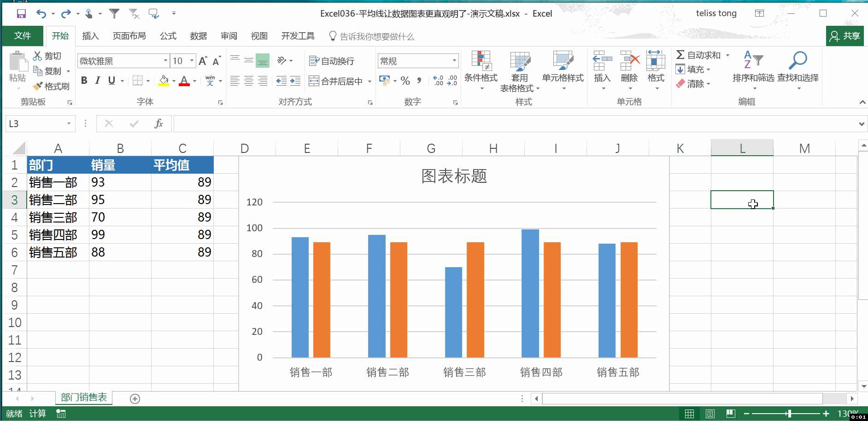This screenshot has height=421, width=868.
Task: Open the font name dropdown 微软雅黑
Action: (x=166, y=61)
